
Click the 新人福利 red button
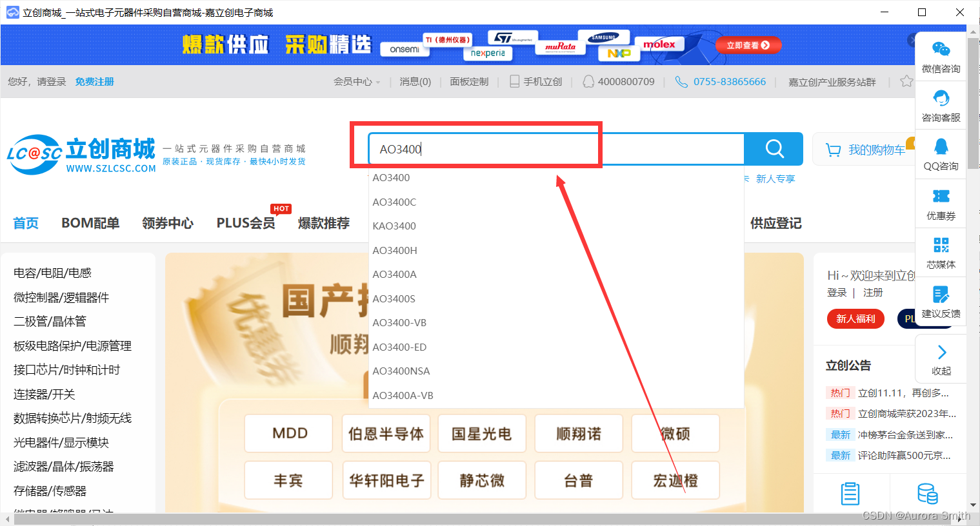855,318
